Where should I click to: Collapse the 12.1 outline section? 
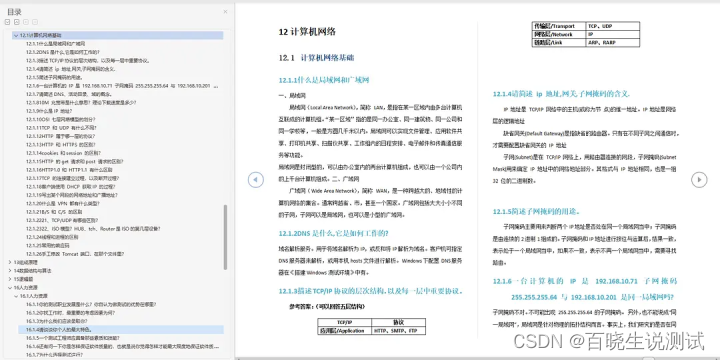click(x=16, y=35)
